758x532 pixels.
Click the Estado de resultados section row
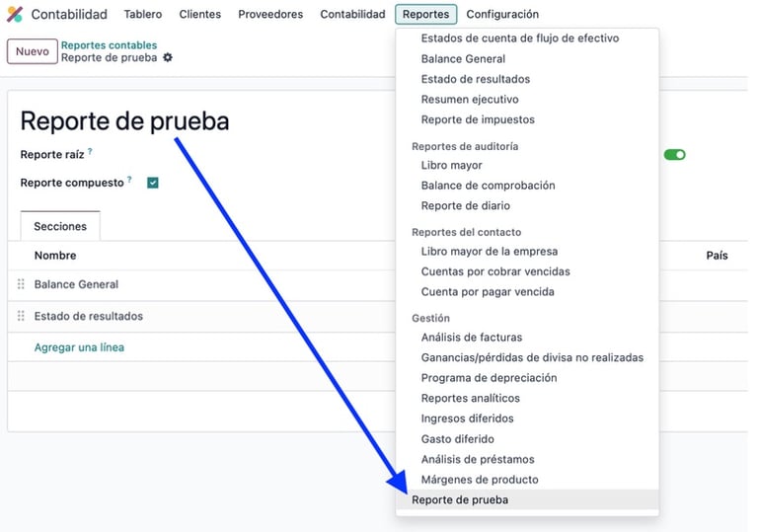(x=89, y=316)
